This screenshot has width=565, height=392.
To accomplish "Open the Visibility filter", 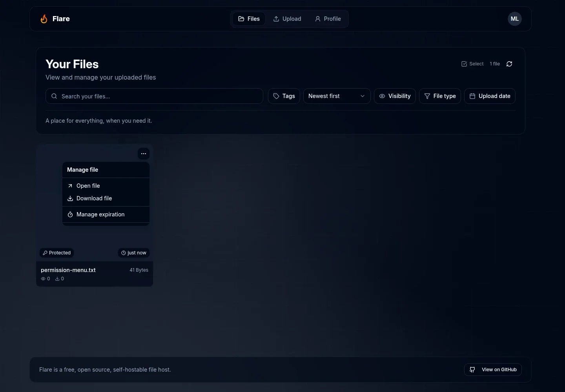I will point(395,96).
